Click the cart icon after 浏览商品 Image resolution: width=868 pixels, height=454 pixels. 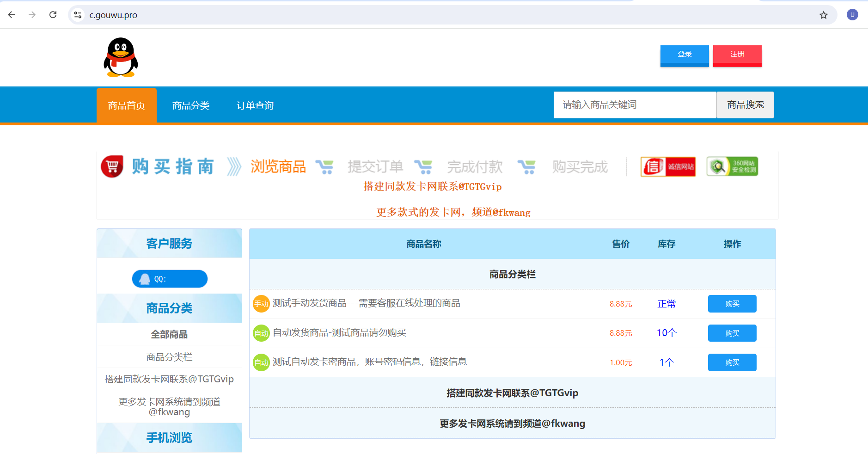tap(324, 167)
